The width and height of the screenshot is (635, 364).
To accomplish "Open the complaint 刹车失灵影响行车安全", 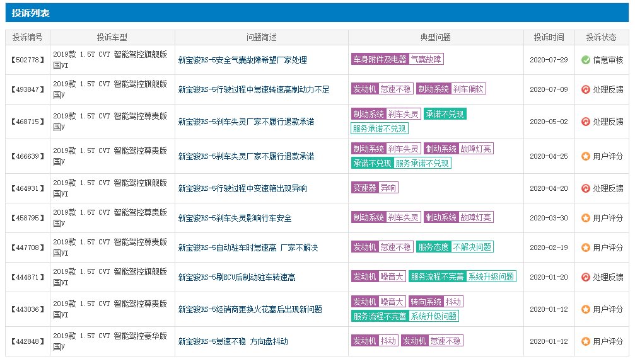I will pyautogui.click(x=235, y=218).
